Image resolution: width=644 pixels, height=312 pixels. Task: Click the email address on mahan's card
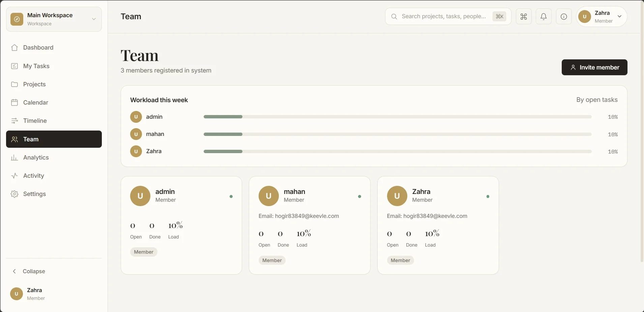307,216
